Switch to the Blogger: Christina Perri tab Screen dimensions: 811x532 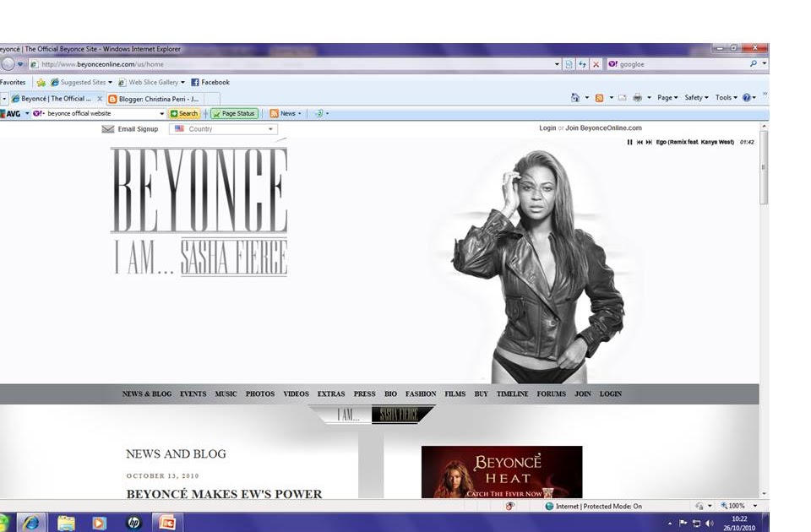[155, 99]
